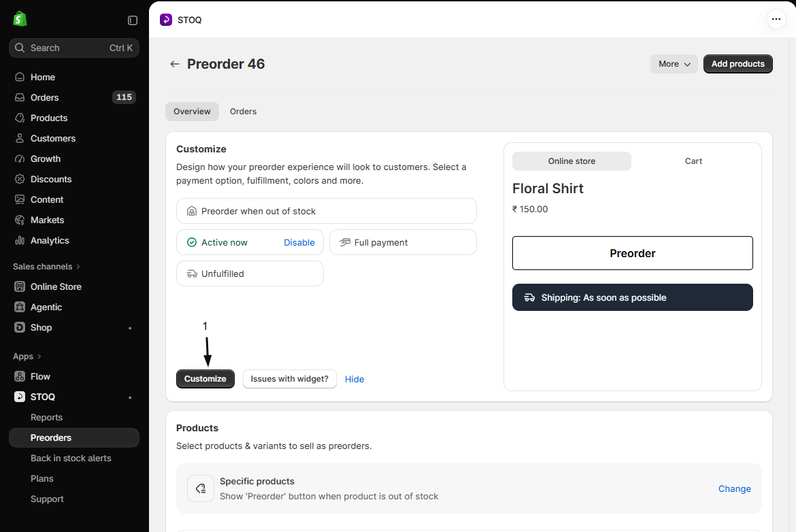Viewport: 796px width, 532px height.
Task: Click the Customers person icon
Action: click(x=20, y=138)
